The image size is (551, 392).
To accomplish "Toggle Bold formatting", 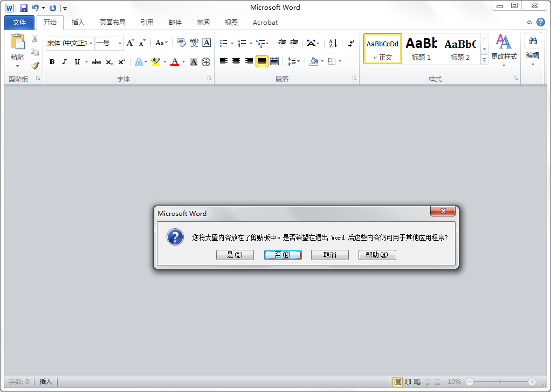I will coord(52,62).
